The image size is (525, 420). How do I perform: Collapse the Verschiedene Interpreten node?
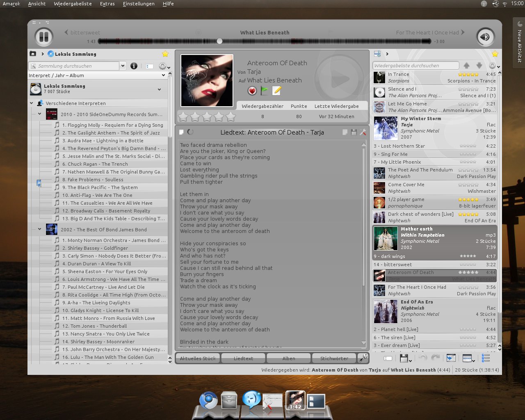click(32, 103)
